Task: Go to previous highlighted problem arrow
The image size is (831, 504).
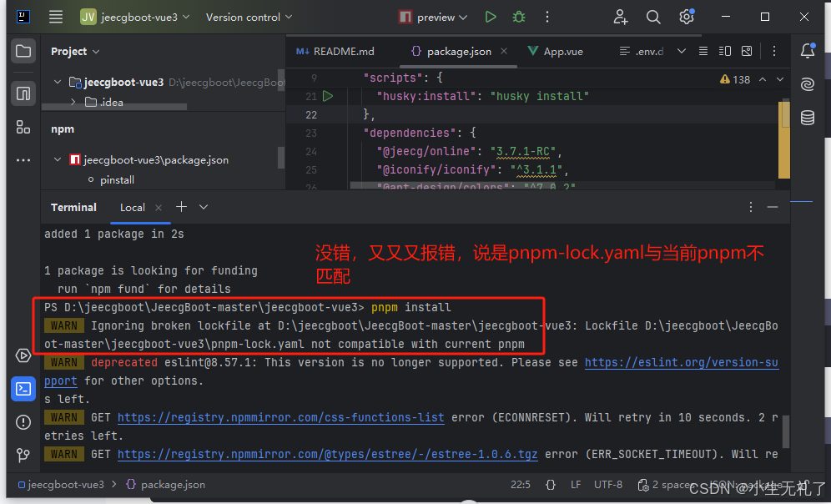Action: (763, 79)
